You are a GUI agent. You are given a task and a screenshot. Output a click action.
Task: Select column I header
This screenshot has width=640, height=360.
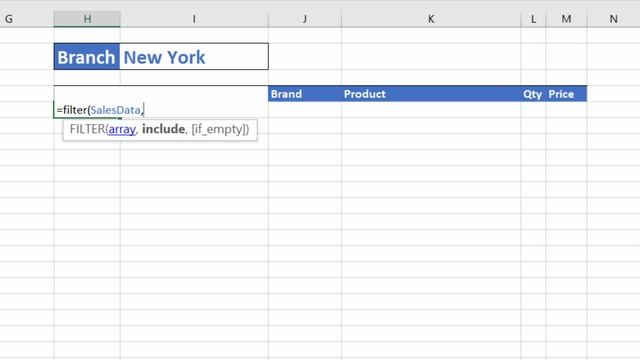(x=194, y=19)
